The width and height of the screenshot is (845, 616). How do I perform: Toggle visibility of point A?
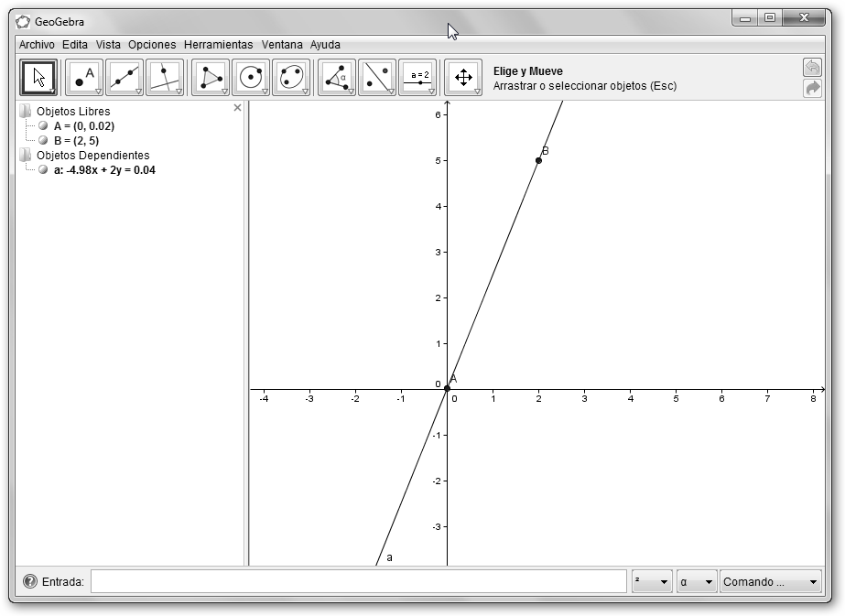pos(43,126)
